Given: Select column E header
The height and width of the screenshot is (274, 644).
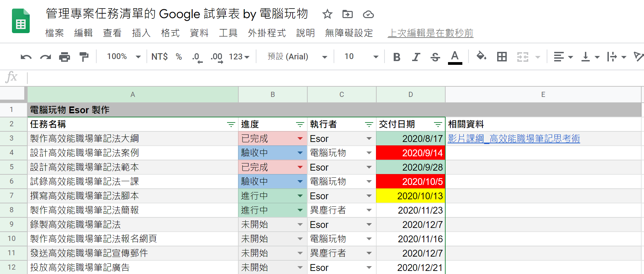Looking at the screenshot, I should click(543, 95).
